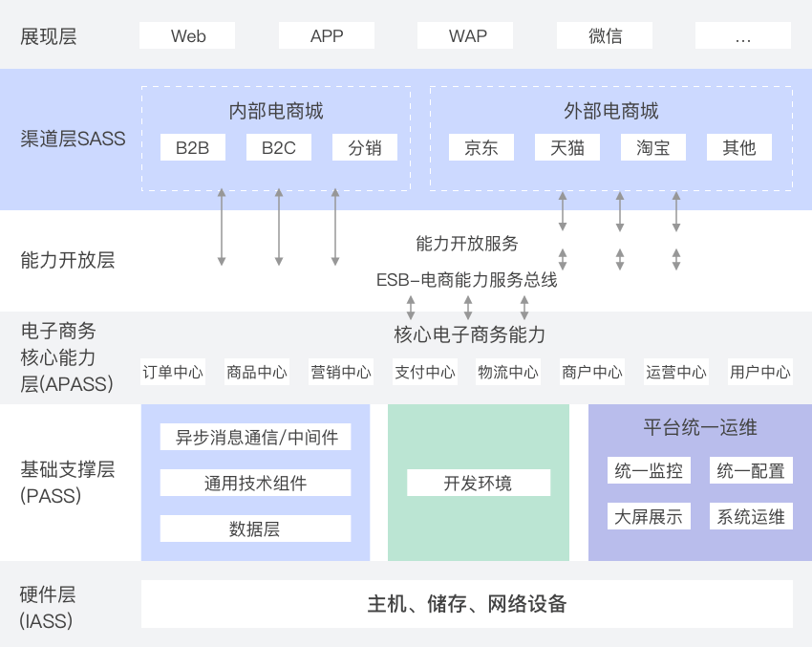Click the 异步消息通信/中间件 box
The height and width of the screenshot is (647, 812).
255,437
